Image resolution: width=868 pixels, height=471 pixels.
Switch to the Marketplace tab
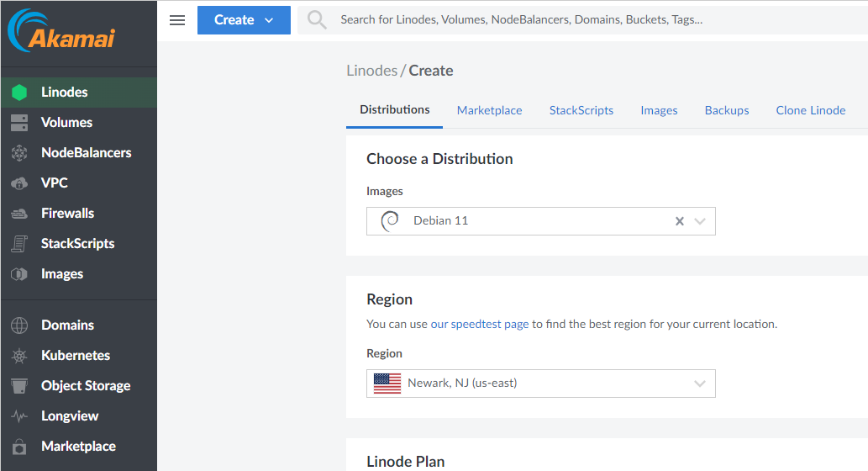[489, 110]
